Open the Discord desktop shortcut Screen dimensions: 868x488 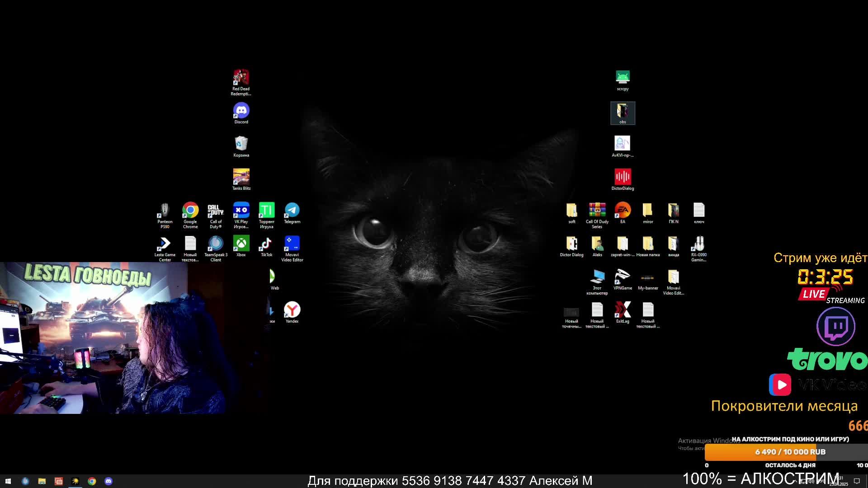point(241,111)
